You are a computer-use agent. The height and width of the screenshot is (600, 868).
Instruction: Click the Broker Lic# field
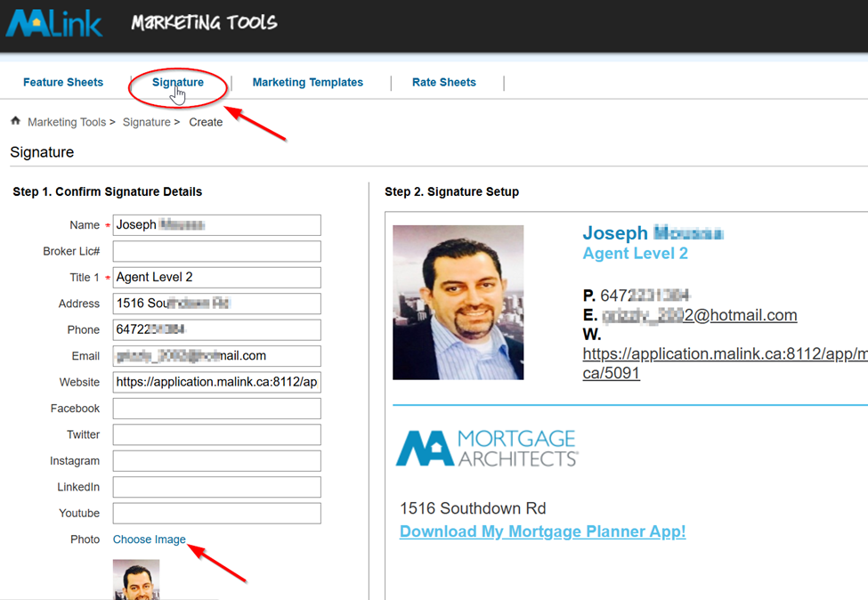(217, 251)
